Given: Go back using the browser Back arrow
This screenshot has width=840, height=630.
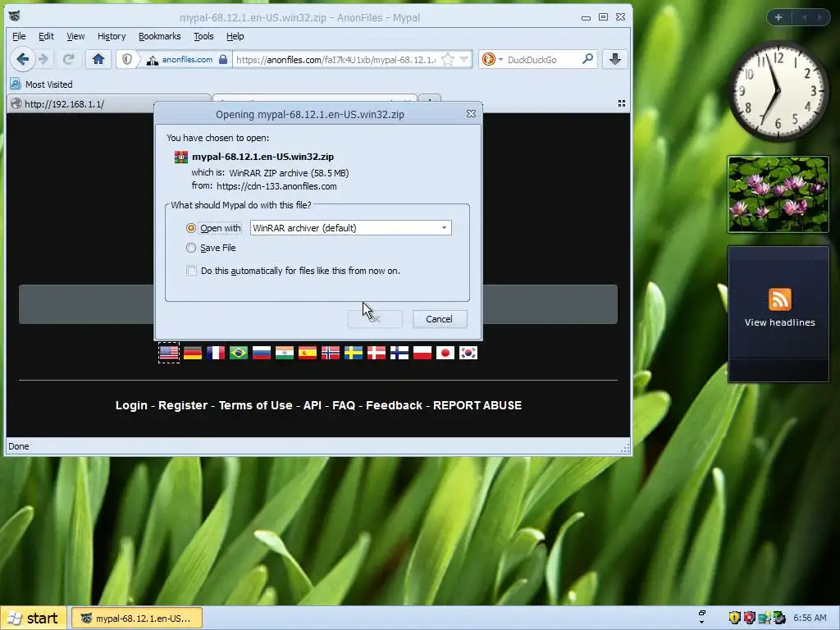Looking at the screenshot, I should [22, 59].
